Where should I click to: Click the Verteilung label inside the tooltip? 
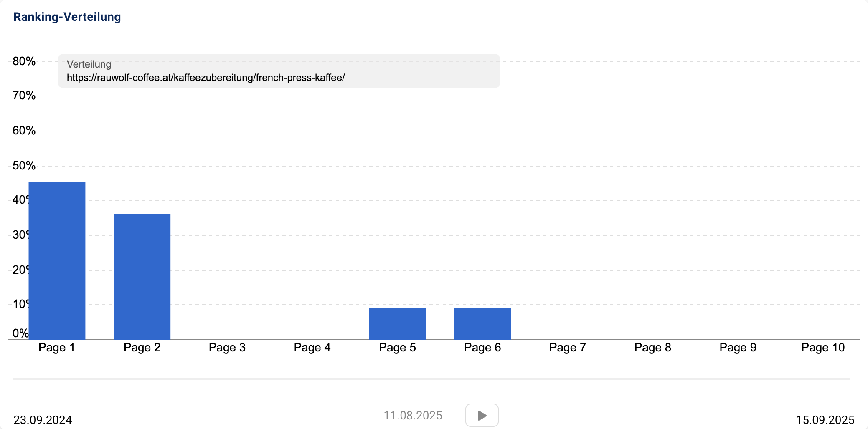(x=89, y=64)
